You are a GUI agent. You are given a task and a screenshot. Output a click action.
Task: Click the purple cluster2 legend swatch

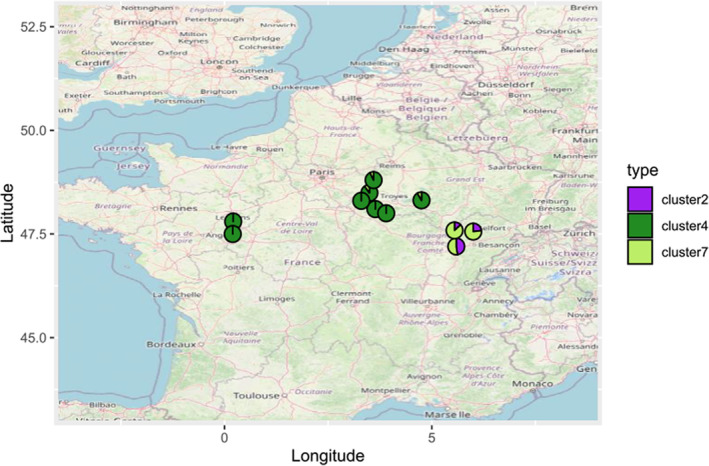[x=640, y=200]
